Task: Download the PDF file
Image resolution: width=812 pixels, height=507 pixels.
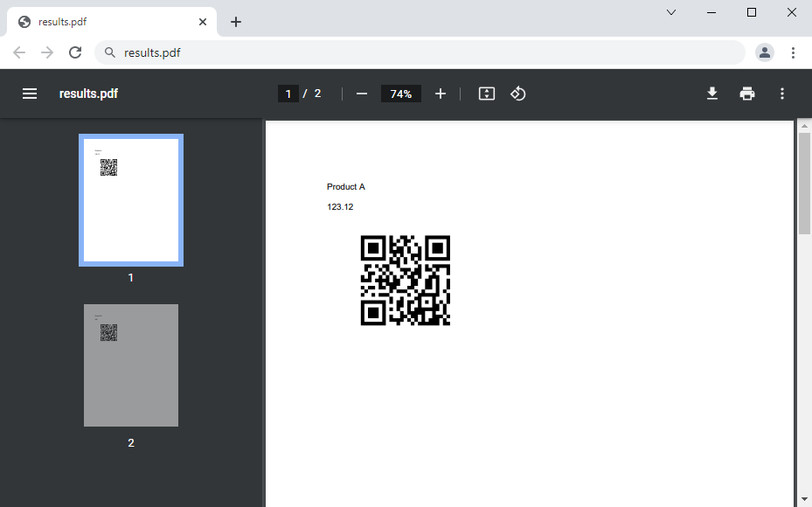Action: tap(712, 94)
